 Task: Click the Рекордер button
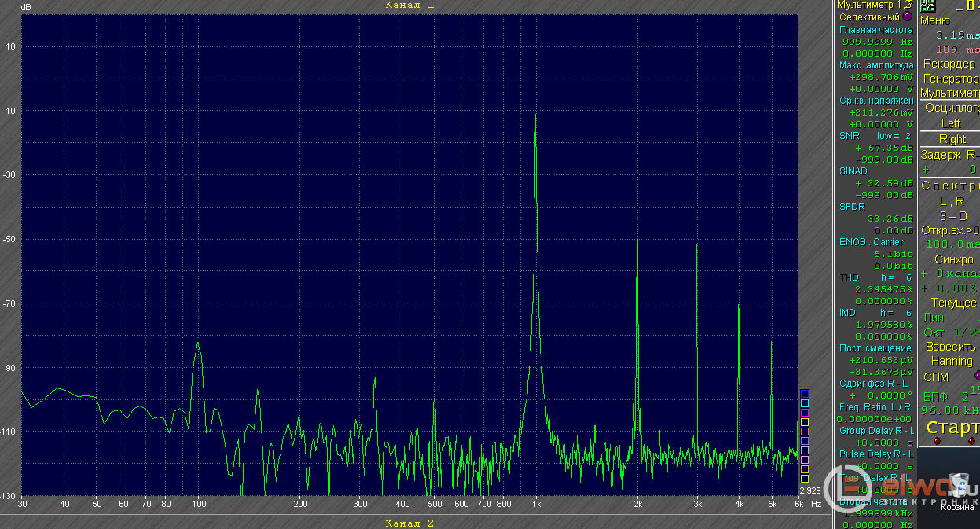[949, 64]
